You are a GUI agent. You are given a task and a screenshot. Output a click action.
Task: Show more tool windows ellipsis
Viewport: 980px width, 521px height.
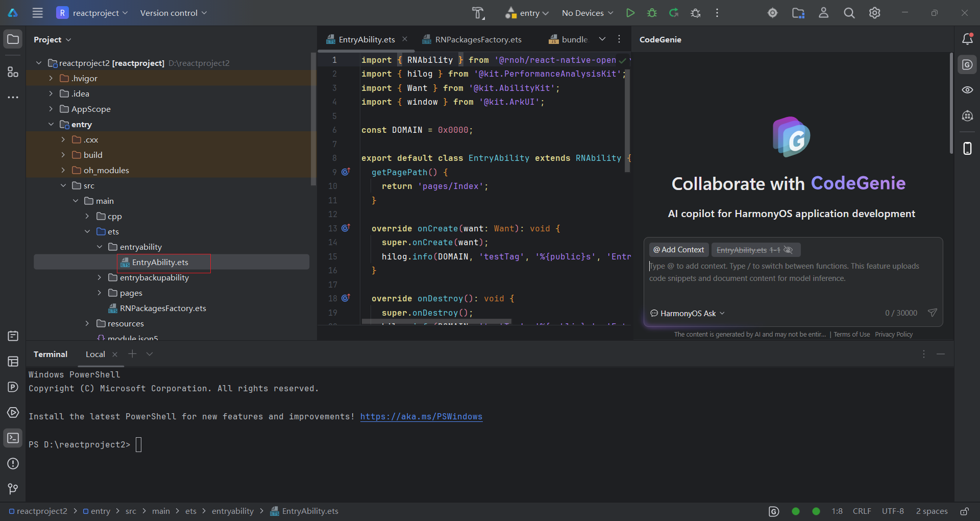13,97
